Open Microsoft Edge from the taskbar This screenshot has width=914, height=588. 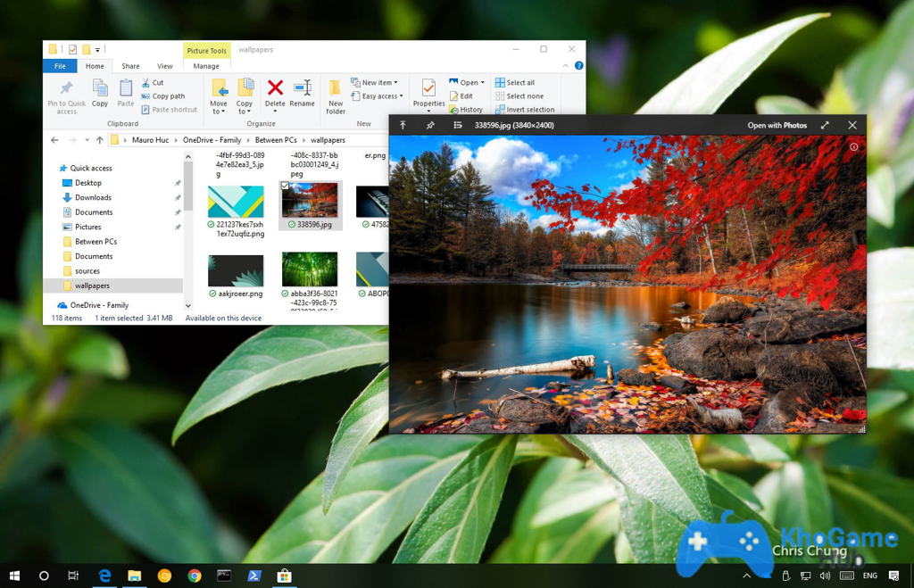(104, 576)
